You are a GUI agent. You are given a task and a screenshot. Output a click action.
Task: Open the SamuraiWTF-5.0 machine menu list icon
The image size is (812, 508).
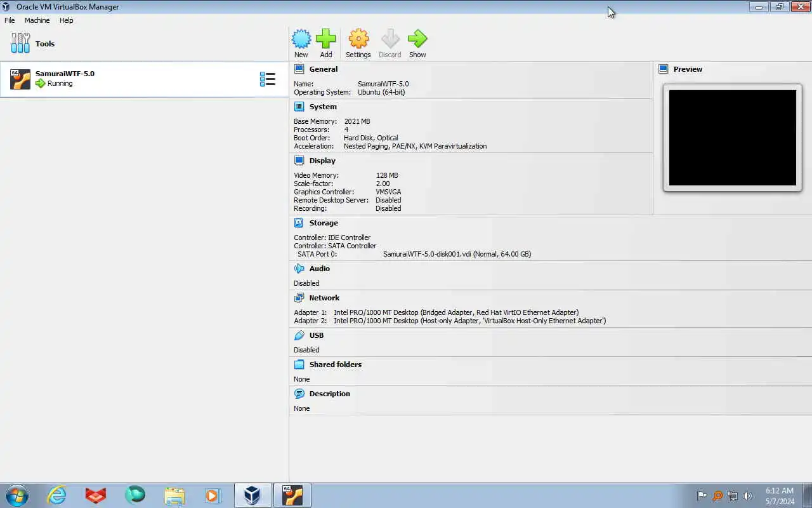click(268, 79)
